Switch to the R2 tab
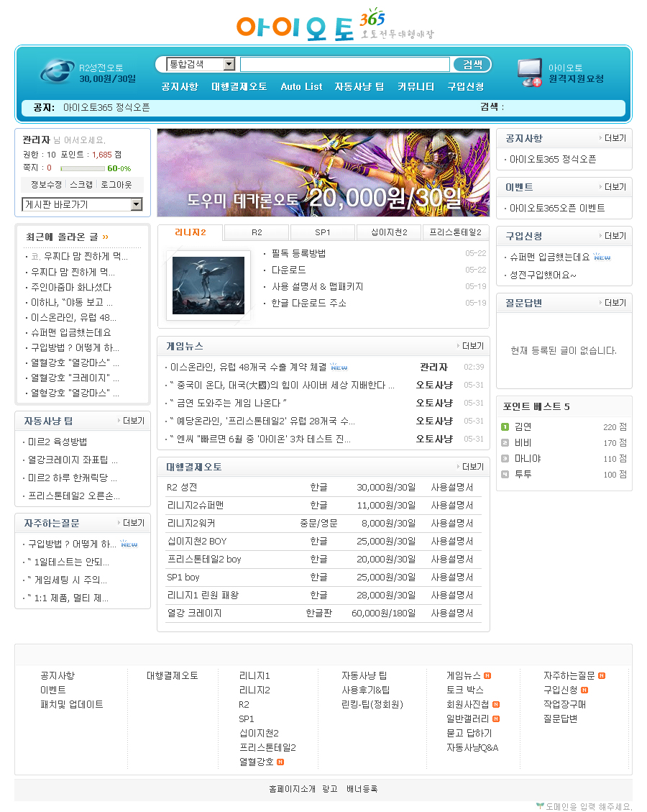 [x=257, y=232]
